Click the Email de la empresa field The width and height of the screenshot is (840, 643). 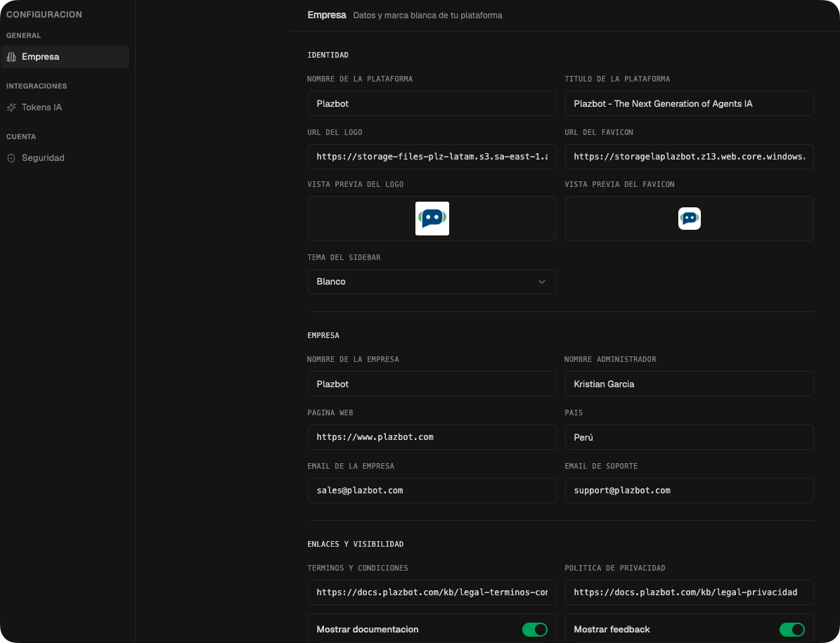432,491
